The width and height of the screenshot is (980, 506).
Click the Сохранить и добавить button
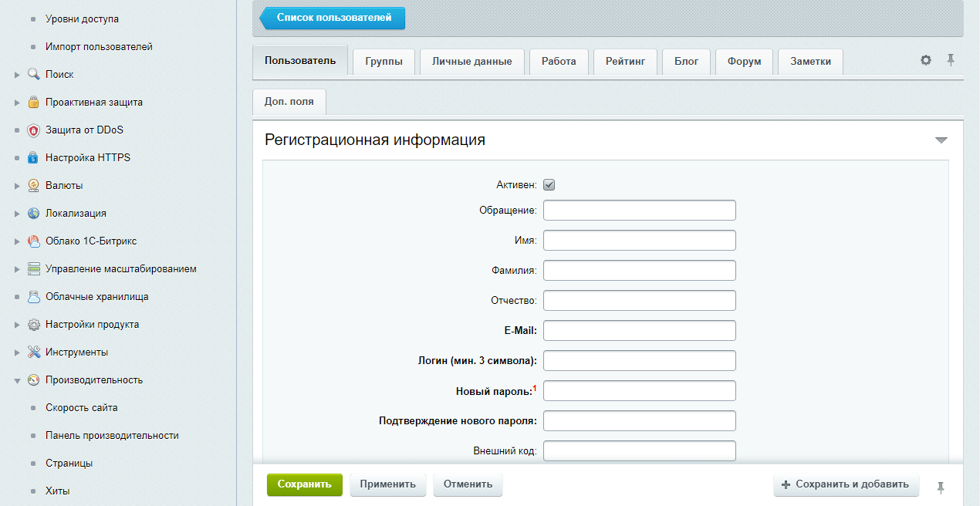(847, 484)
